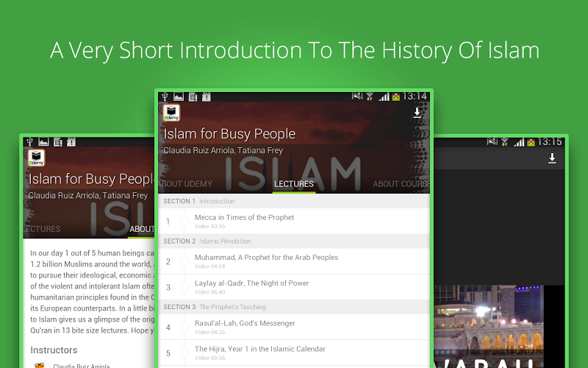
Task: Tap muted sound icon in center phone status bar
Action: [x=357, y=96]
